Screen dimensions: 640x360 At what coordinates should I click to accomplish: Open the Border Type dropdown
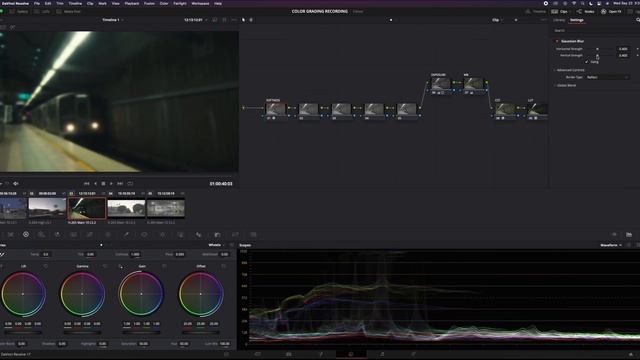click(608, 77)
